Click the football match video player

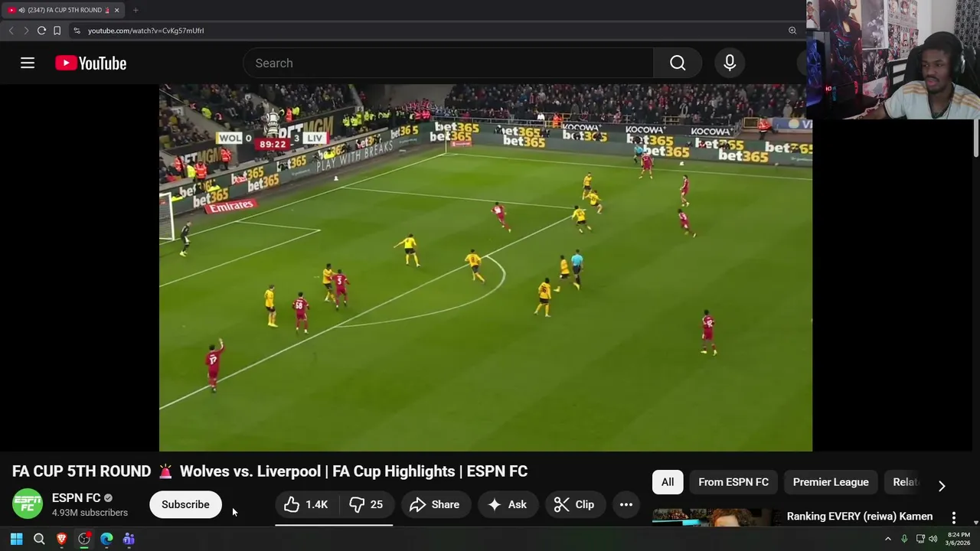point(485,268)
